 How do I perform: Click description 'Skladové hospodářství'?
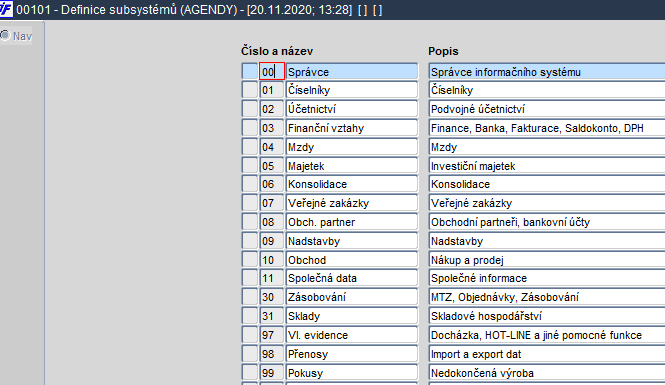pyautogui.click(x=547, y=316)
